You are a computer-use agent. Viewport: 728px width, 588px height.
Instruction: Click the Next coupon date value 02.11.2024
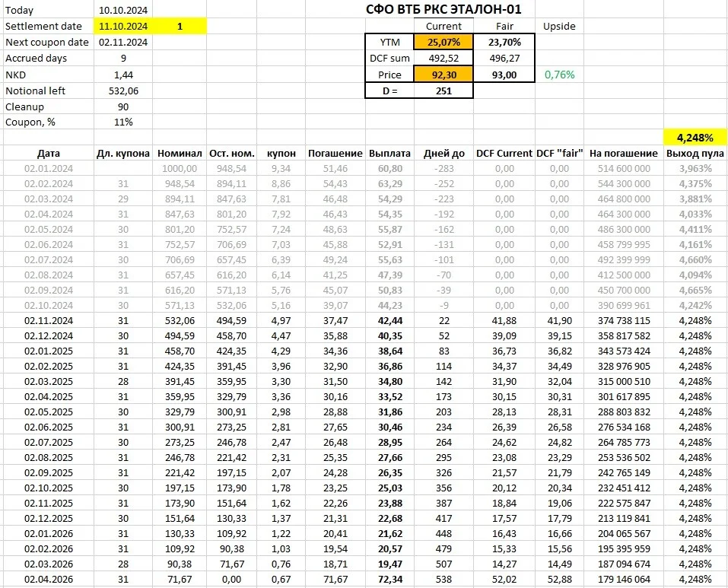tap(123, 43)
